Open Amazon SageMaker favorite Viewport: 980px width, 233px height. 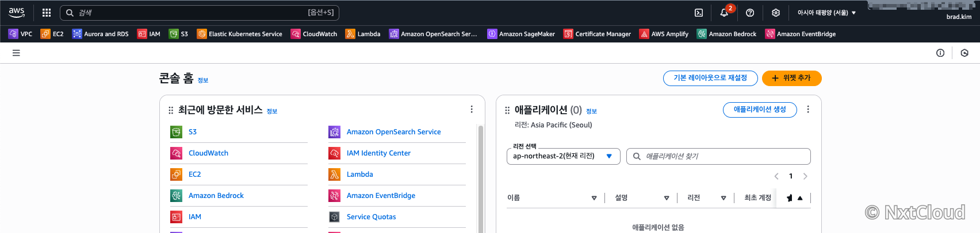click(x=521, y=34)
